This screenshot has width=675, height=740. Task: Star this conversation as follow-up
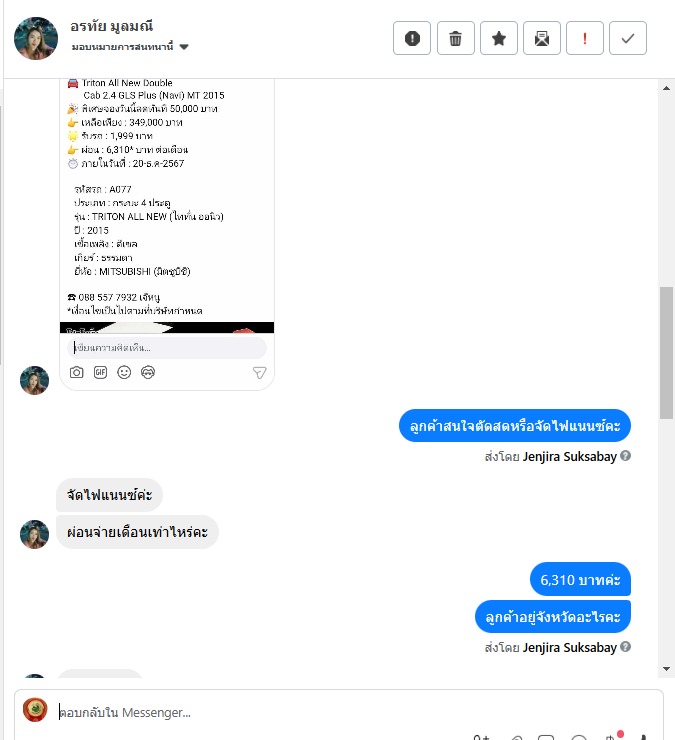[x=498, y=38]
